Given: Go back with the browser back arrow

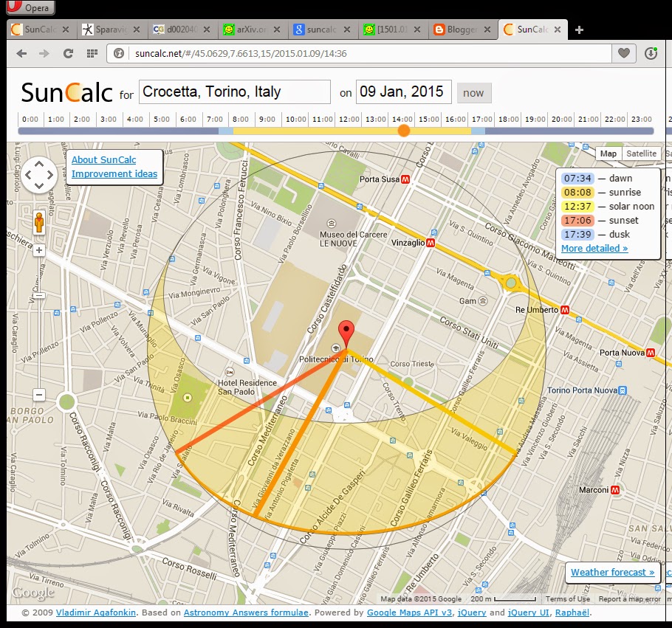Looking at the screenshot, I should pos(21,54).
